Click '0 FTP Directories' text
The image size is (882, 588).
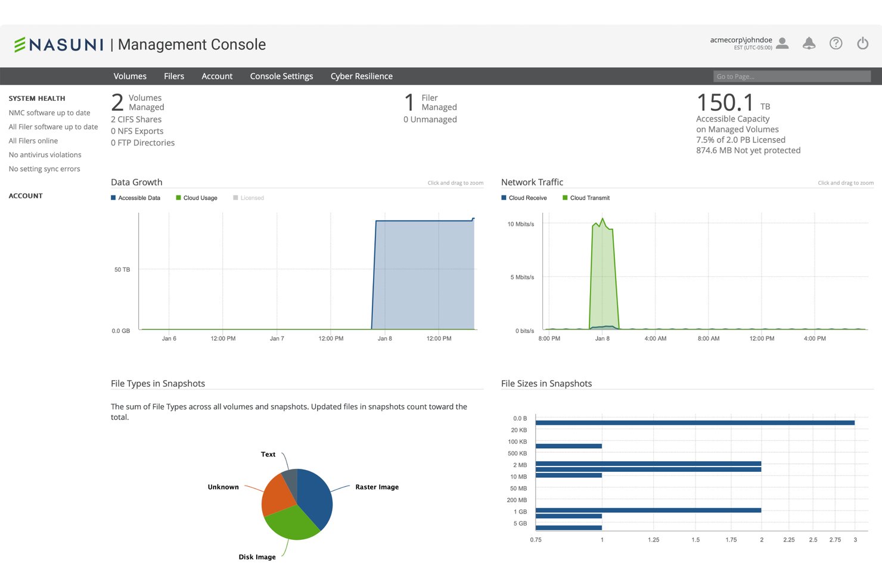143,142
